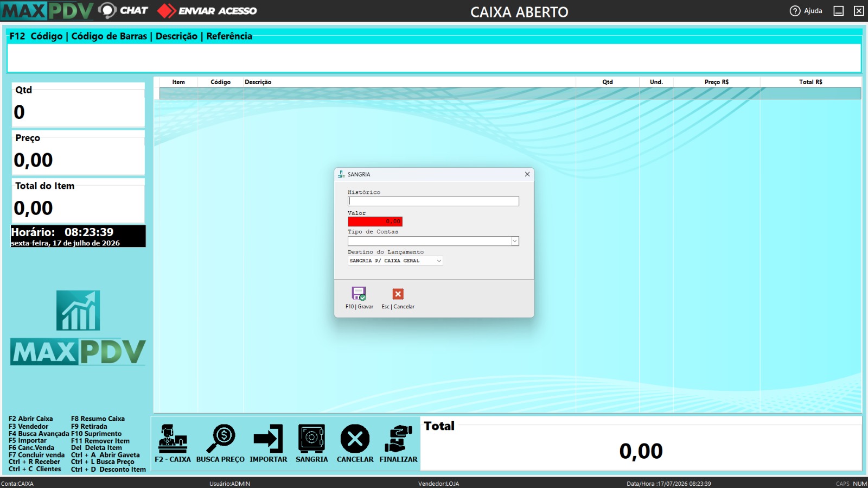Click the MAXPDV logo in top bar
The image size is (868, 488).
(47, 10)
